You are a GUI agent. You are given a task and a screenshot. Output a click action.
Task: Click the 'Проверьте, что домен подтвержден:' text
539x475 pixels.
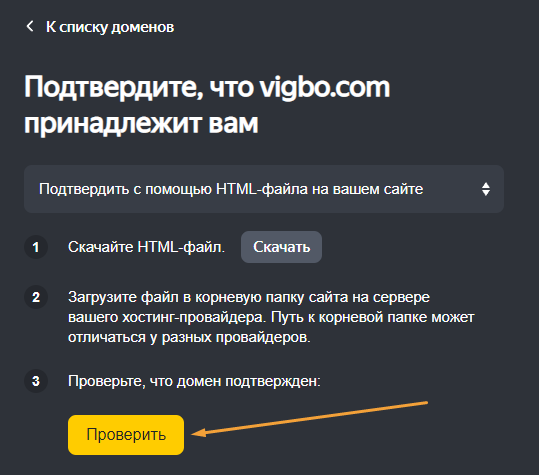point(194,381)
